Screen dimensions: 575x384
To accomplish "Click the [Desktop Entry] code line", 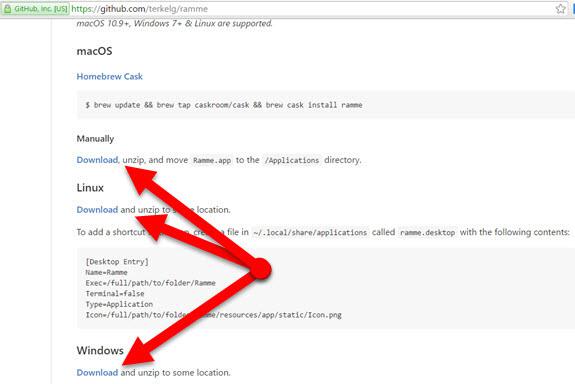I will coord(117,262).
